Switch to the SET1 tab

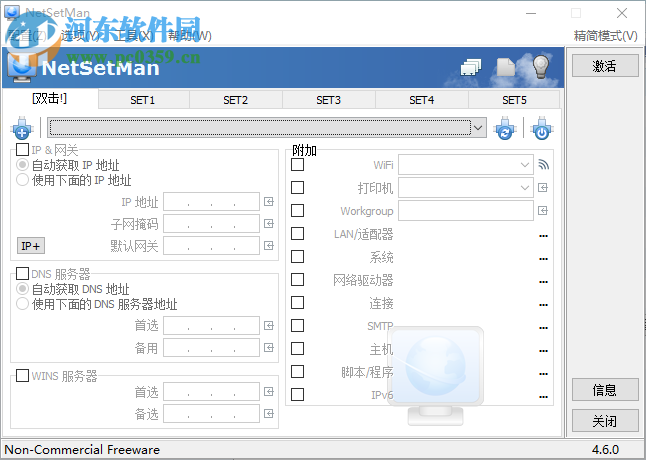[143, 100]
